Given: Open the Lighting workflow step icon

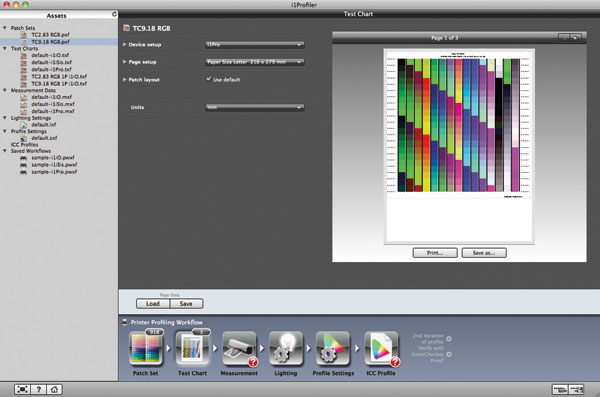Looking at the screenshot, I should point(286,348).
